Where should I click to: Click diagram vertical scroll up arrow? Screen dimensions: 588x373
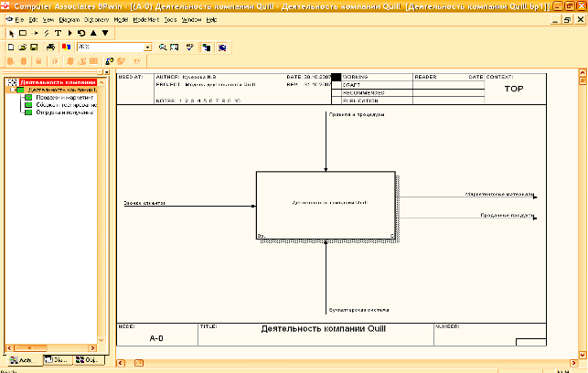click(x=583, y=72)
